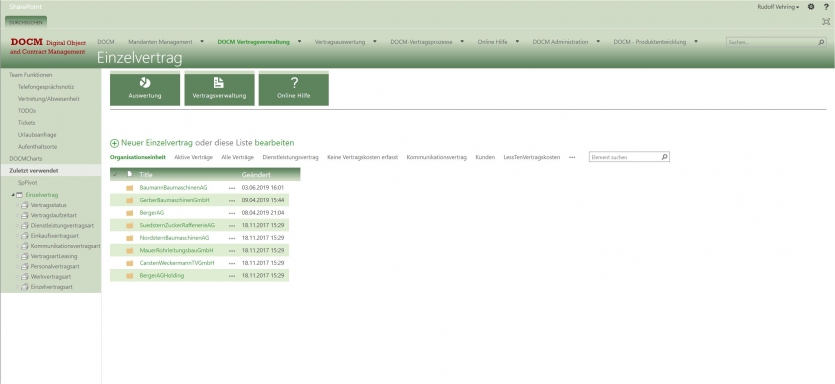
Task: Click the Element suchen magnifier icon
Action: click(x=664, y=157)
